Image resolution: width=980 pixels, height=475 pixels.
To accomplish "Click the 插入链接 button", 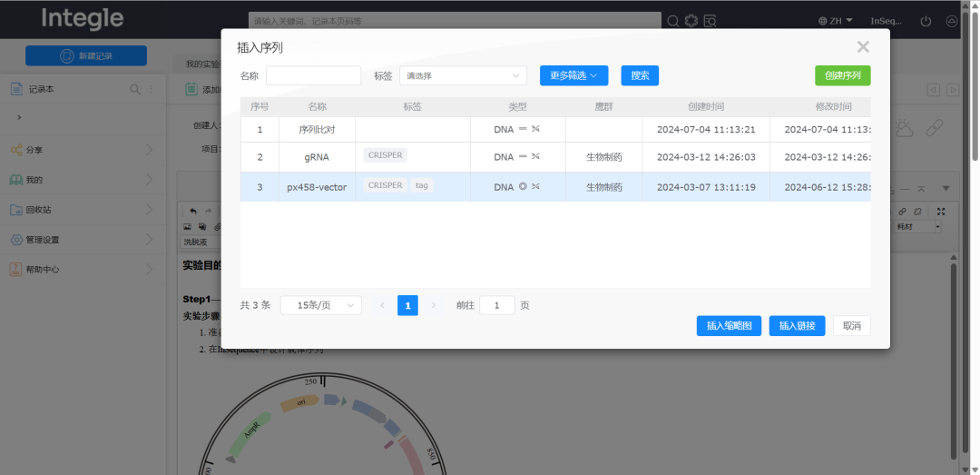I will coord(797,325).
